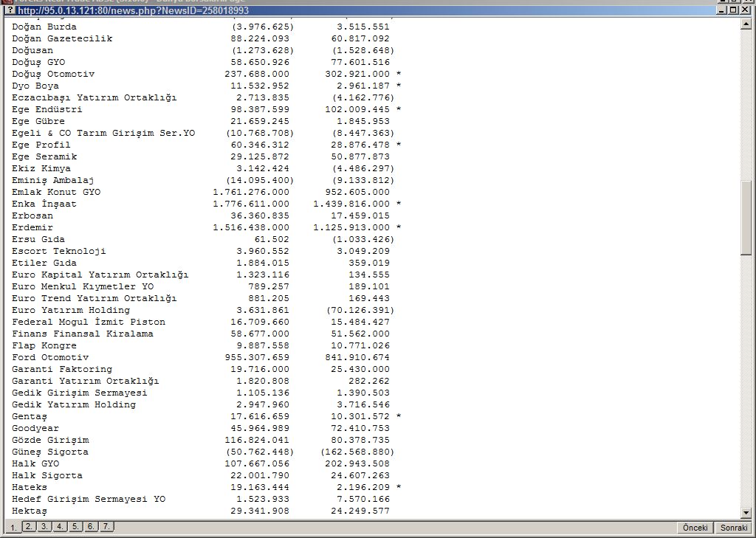Screen dimensions: 756x538
Task: Click the Sonraki button
Action: click(733, 528)
